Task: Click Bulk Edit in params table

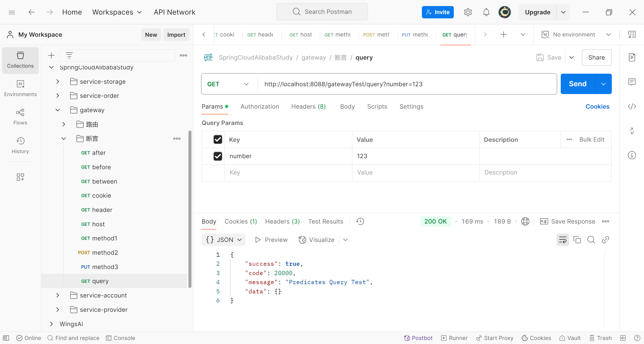Action: 592,139
